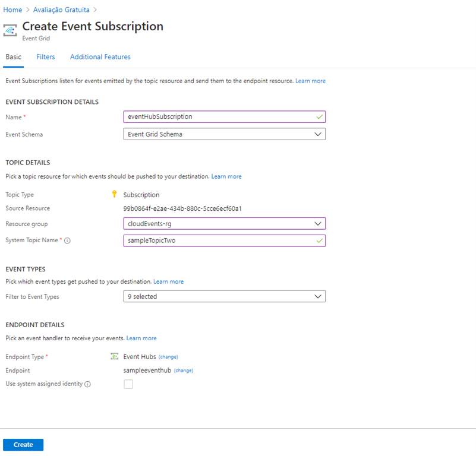Open the Event Schema dropdown

[x=225, y=134]
